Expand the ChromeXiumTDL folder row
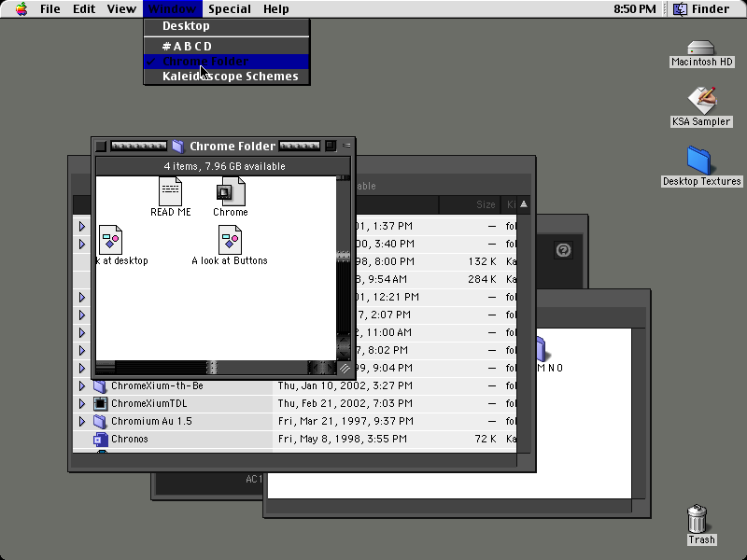The image size is (747, 560). (x=82, y=403)
